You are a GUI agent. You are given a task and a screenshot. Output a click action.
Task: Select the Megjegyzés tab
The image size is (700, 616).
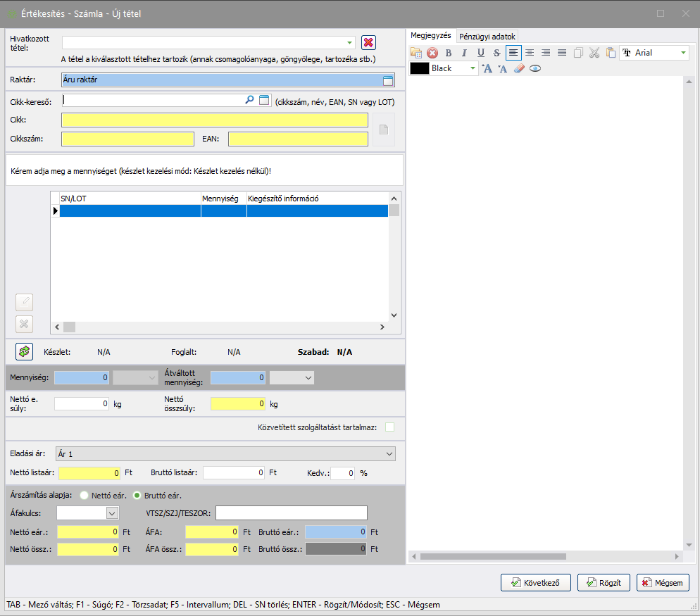pyautogui.click(x=431, y=36)
